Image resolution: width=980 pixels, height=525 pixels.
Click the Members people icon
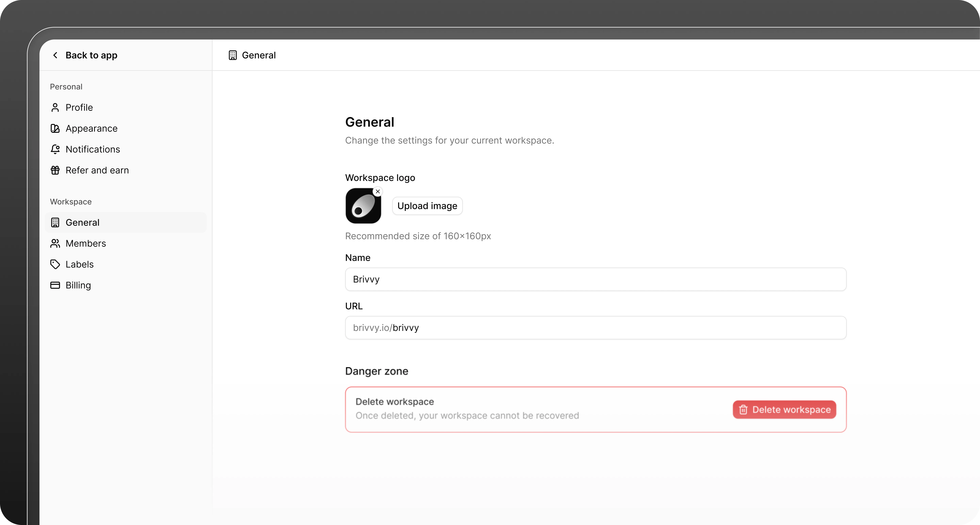pos(55,243)
